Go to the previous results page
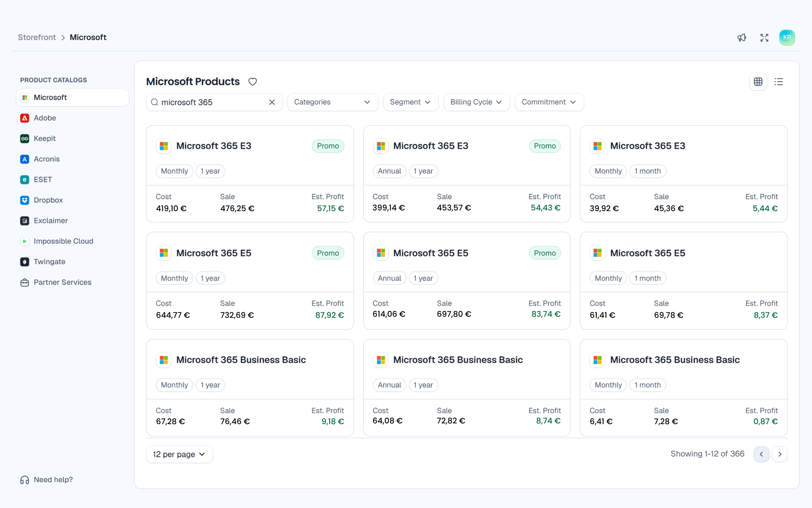 (761, 454)
